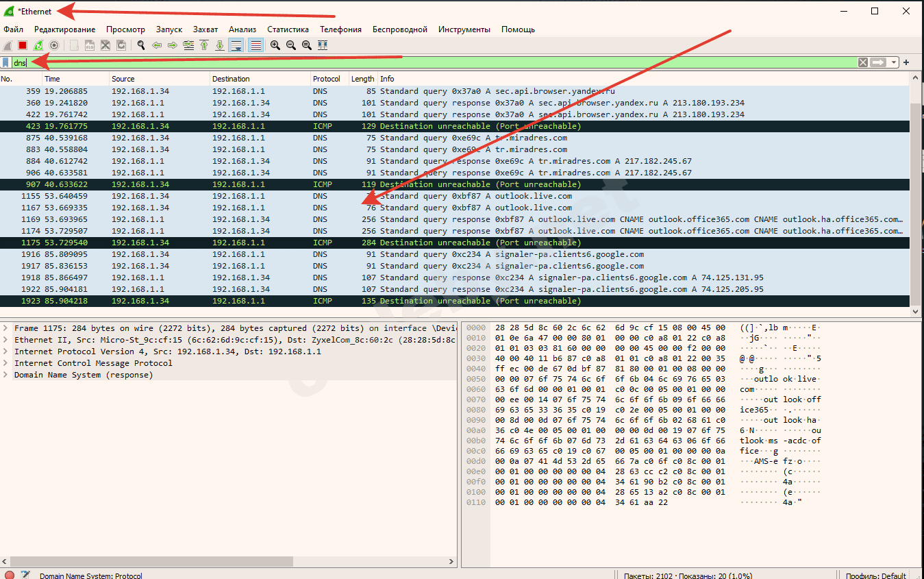Open the Анализ menu
Image resolution: width=924 pixels, height=579 pixels.
[242, 29]
